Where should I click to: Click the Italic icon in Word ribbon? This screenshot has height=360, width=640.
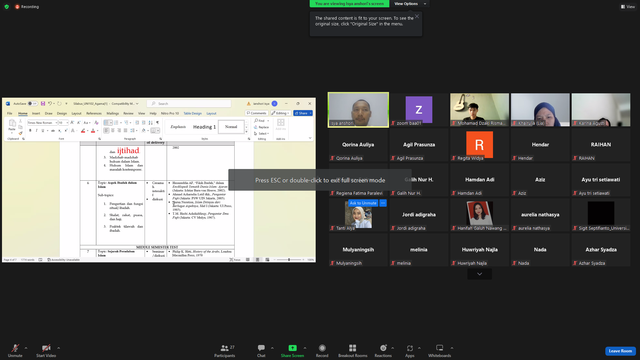pyautogui.click(x=36, y=131)
